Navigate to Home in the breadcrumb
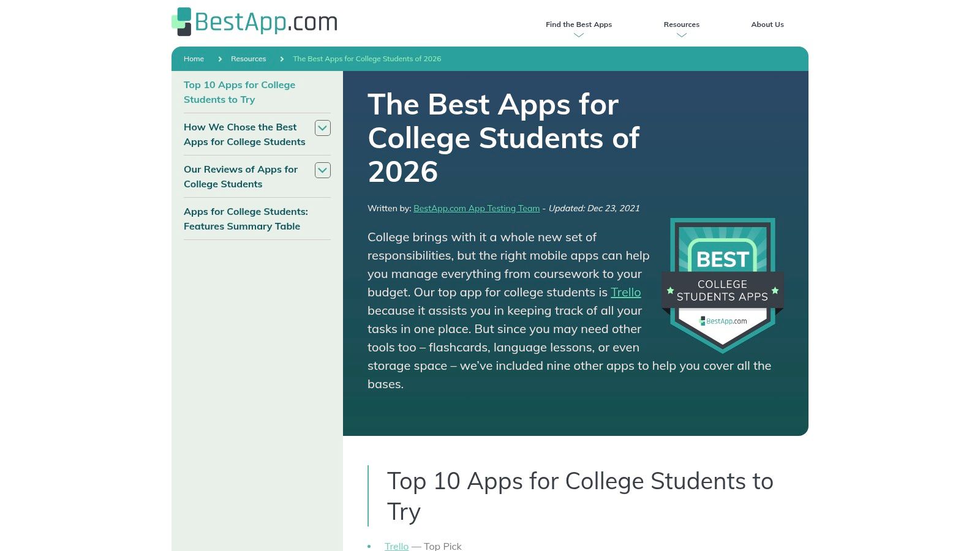The image size is (980, 551). [x=194, y=59]
